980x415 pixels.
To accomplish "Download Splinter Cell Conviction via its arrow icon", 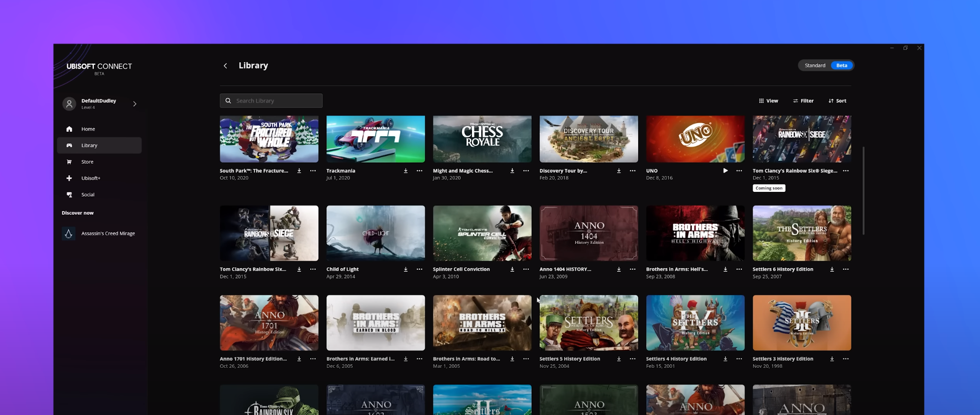I will click(512, 269).
